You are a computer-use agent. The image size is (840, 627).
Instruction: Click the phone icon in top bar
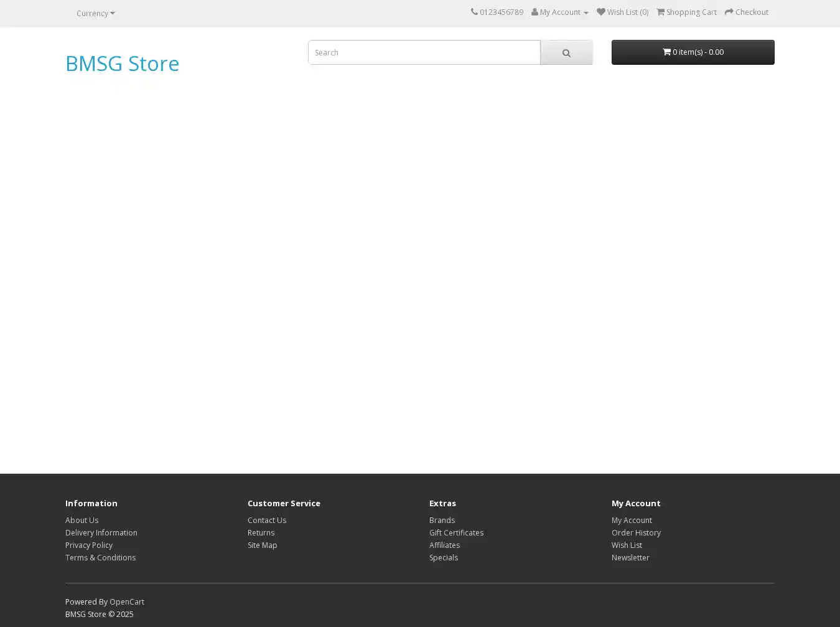point(474,12)
